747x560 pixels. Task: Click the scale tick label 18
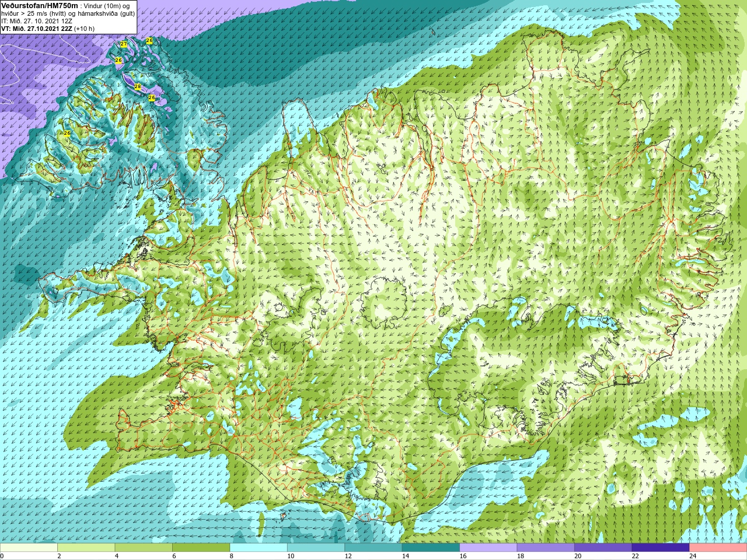pos(521,556)
